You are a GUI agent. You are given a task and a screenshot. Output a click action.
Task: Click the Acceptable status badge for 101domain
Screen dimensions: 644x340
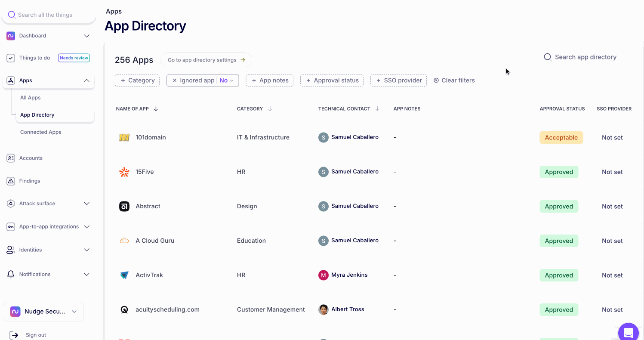561,138
